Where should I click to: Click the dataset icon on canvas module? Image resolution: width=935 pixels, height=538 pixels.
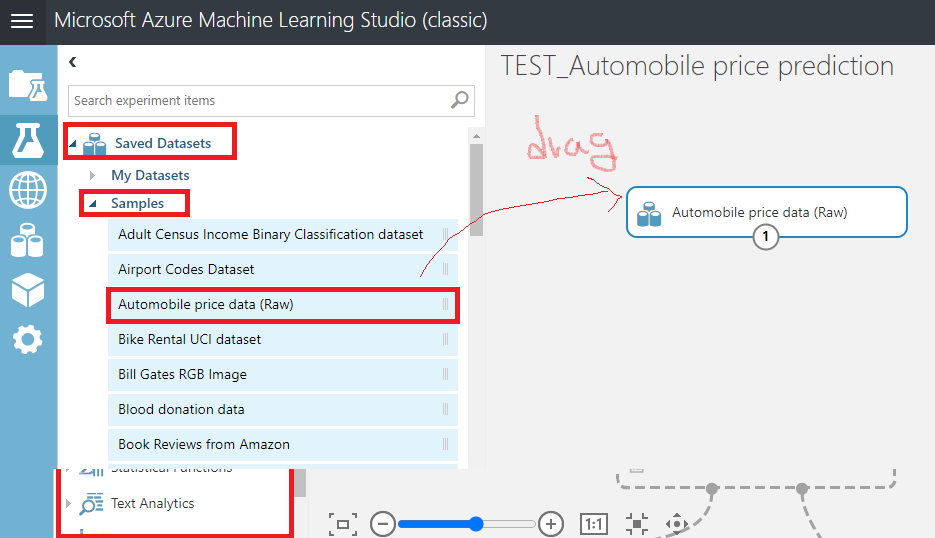coord(649,214)
